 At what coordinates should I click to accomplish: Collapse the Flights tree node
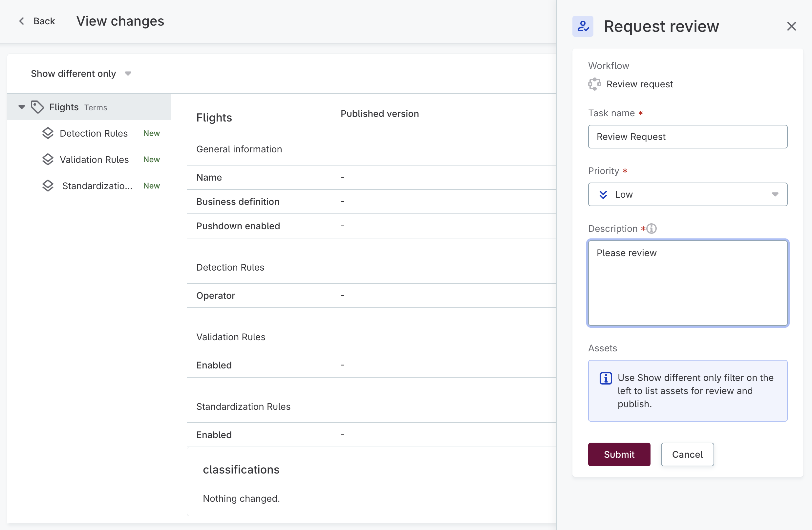coord(21,107)
